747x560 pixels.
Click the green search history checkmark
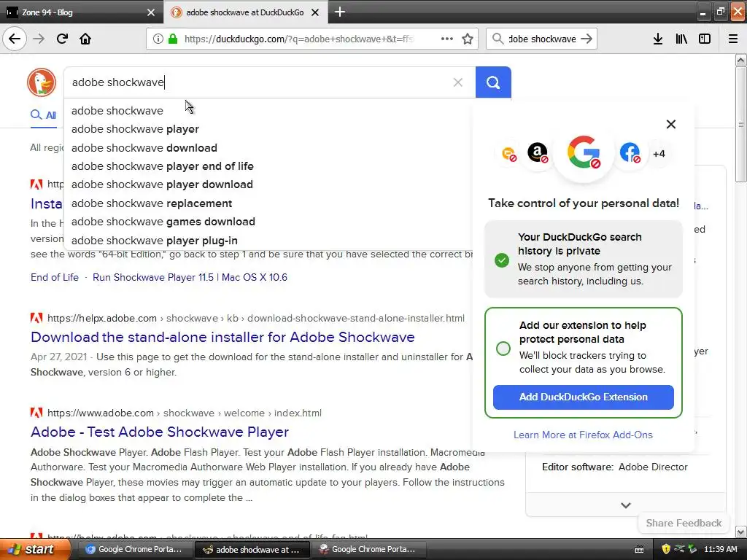(502, 260)
